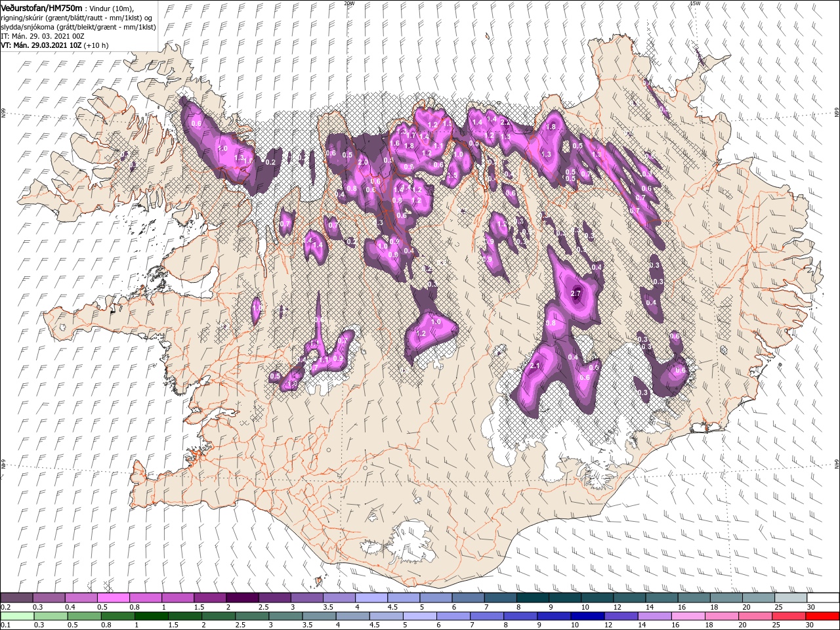Select the medium blue 8 rain legend swatch
The width and height of the screenshot is (840, 630).
pos(520,616)
